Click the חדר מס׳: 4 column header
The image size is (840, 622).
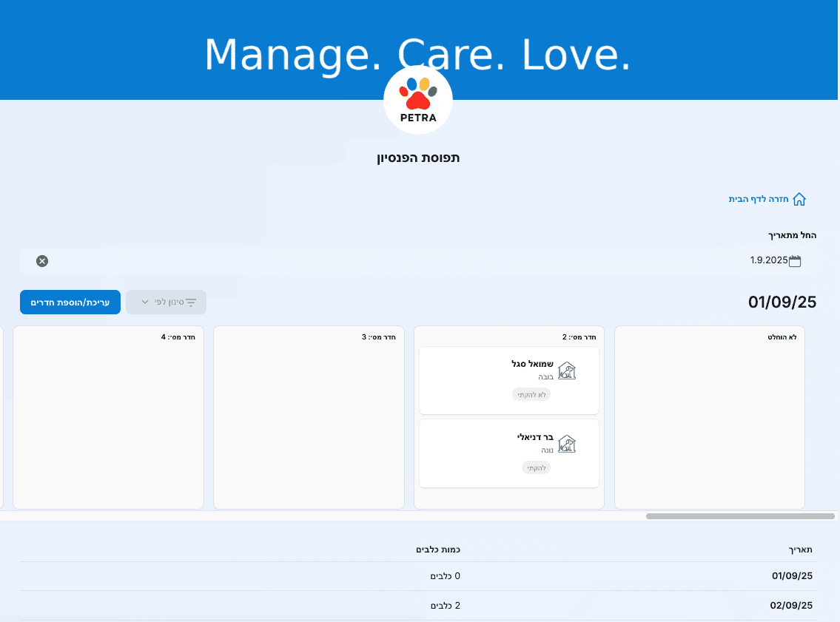coord(178,337)
